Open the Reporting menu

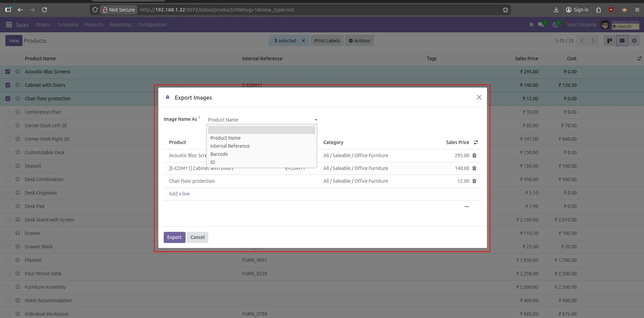point(120,25)
